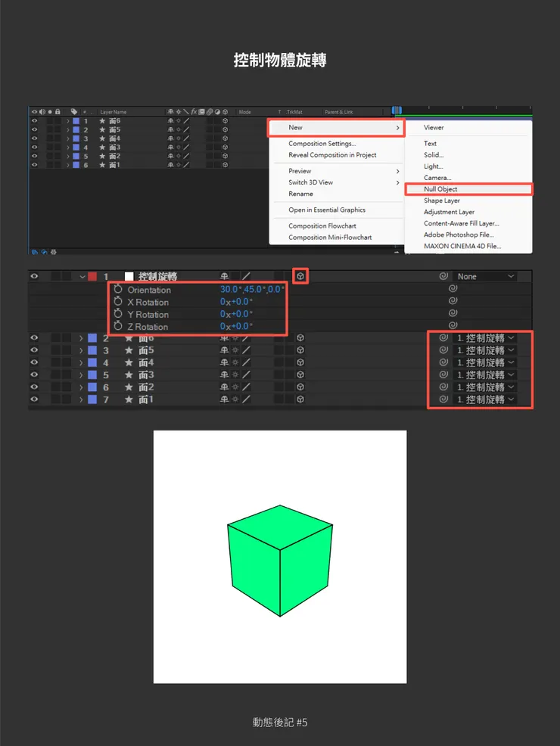This screenshot has height=746, width=560.
Task: Open parent dropdown for 面6 layer 2
Action: pos(485,337)
